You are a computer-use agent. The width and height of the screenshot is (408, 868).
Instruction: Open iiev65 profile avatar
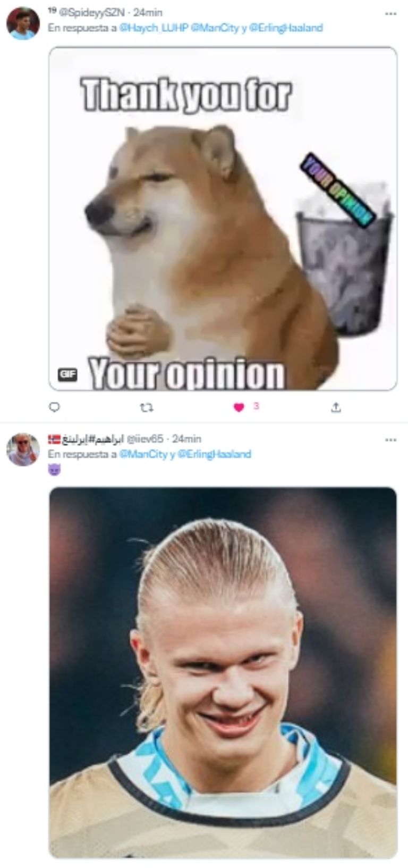tap(23, 449)
